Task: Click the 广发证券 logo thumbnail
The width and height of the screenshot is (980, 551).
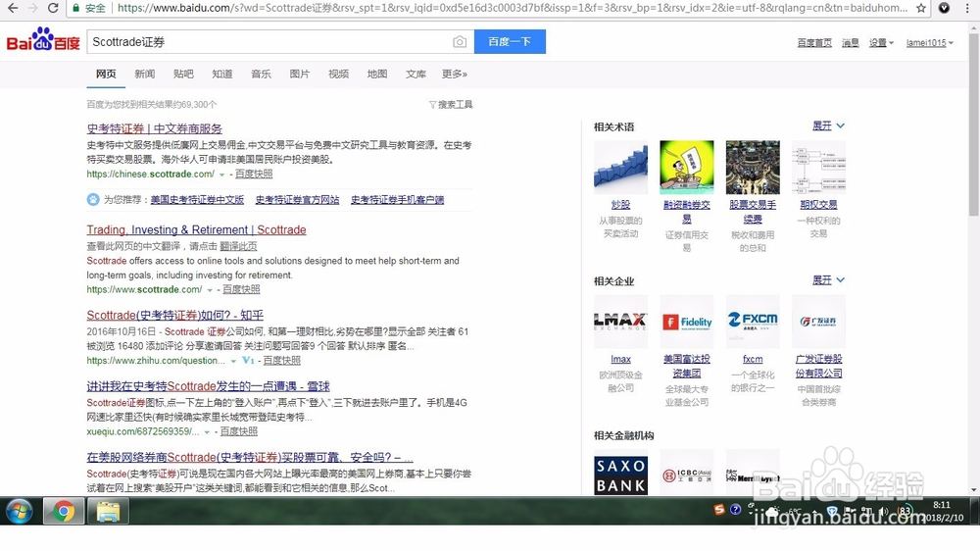Action: pyautogui.click(x=818, y=322)
